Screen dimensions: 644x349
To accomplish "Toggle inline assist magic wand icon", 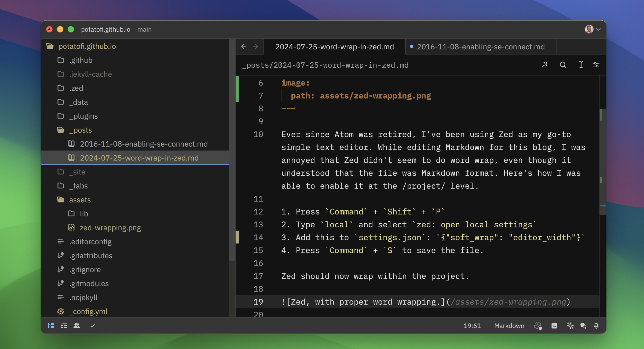I will click(x=545, y=65).
